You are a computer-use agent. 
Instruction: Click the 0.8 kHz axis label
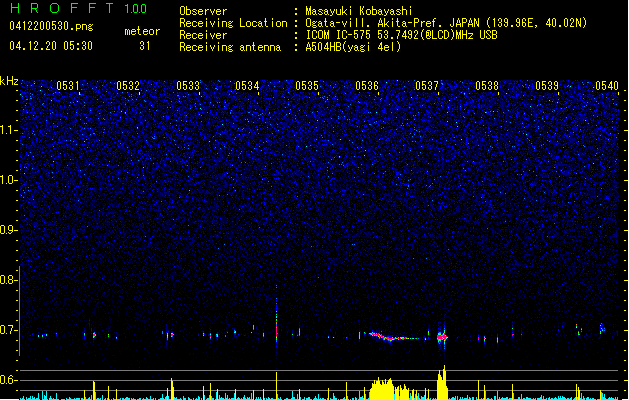coord(8,280)
